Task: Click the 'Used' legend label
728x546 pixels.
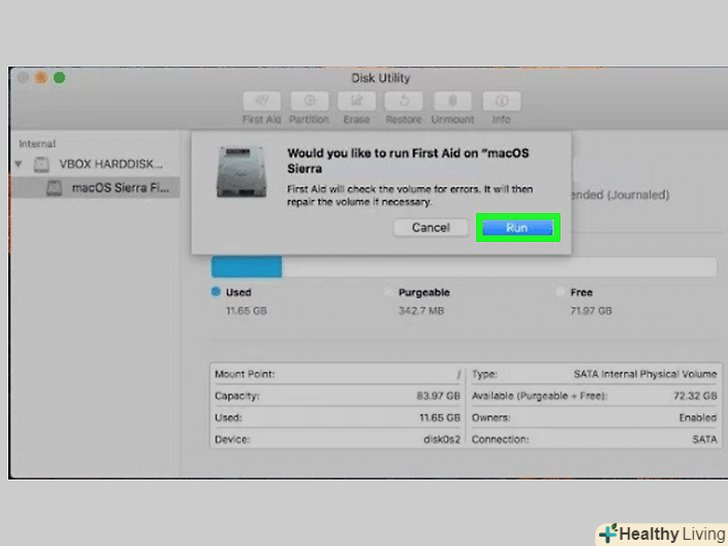Action: 239,292
